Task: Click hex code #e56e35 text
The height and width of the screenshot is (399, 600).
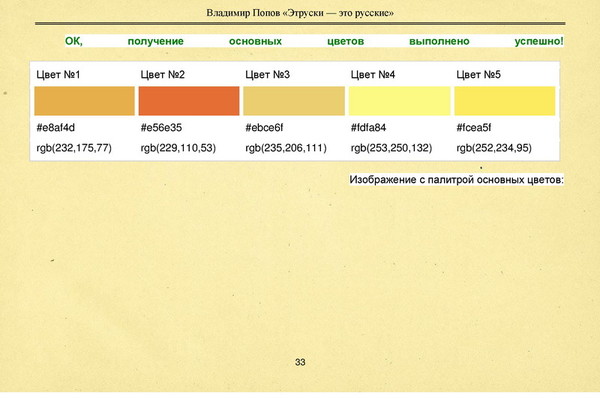Action: click(161, 127)
